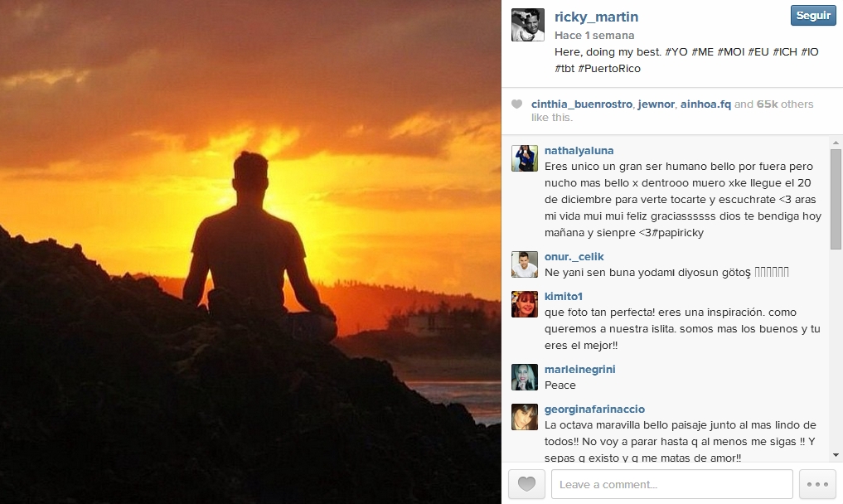Click the #PuertoRico hashtag
The height and width of the screenshot is (504, 843).
[x=609, y=68]
